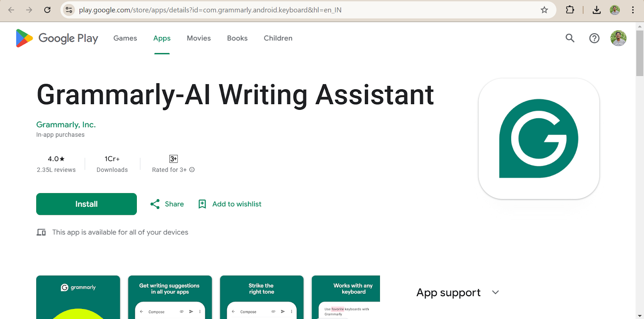Viewport: 644px width, 319px height.
Task: Open 'Works with any keyboard' screenshot
Action: coord(346,297)
